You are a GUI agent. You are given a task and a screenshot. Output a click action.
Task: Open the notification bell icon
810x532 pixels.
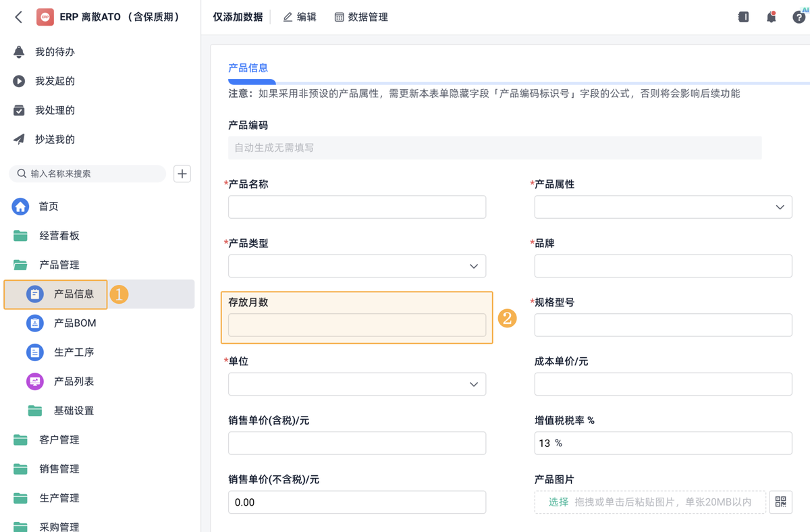click(x=771, y=17)
